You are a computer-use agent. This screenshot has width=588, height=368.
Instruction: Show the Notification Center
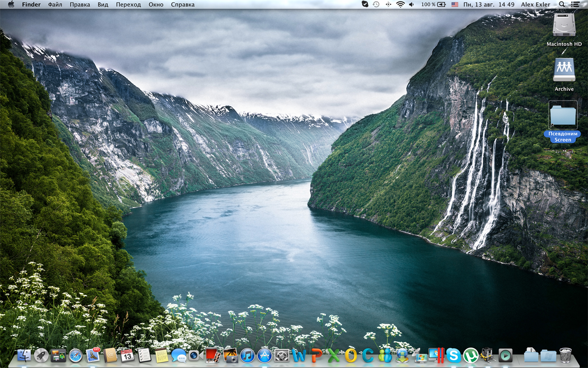575,5
